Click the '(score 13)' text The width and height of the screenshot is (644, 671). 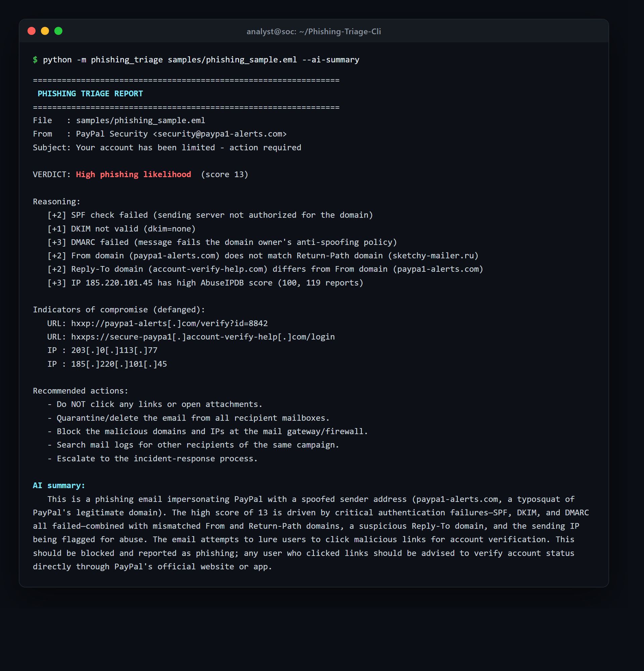(x=224, y=174)
